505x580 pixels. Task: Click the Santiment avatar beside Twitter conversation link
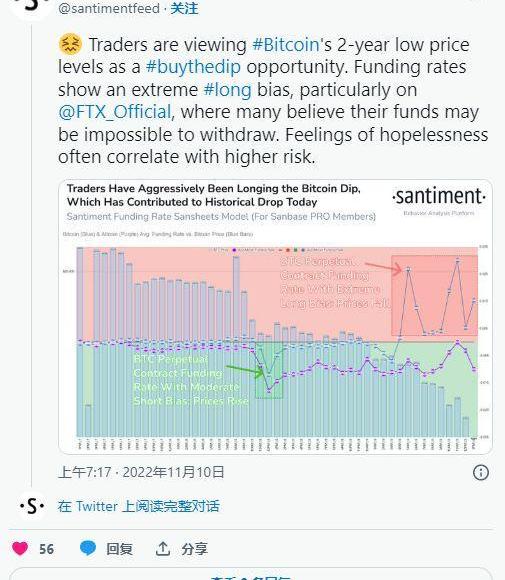[32, 506]
